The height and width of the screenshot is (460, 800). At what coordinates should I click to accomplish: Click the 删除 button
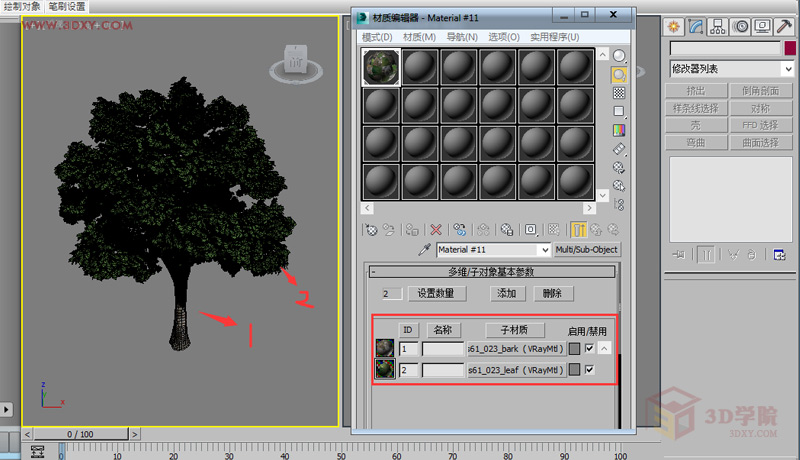coord(553,293)
